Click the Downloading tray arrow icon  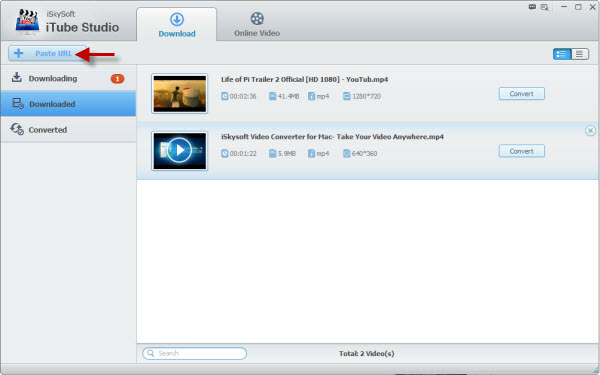16,77
